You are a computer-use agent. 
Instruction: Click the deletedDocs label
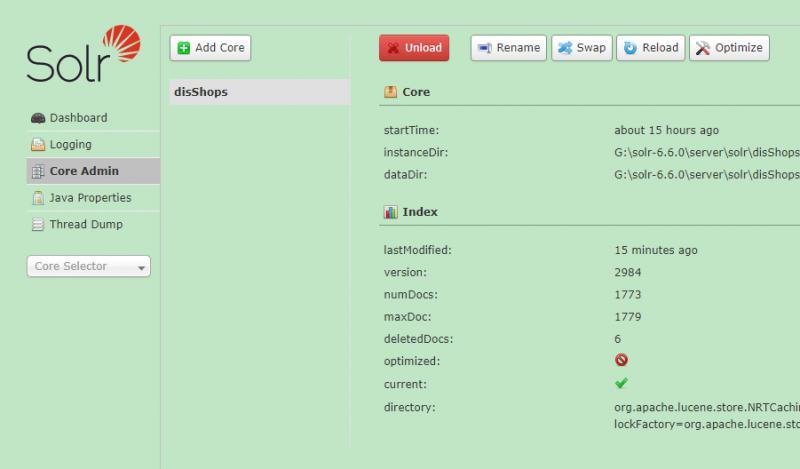tap(418, 339)
